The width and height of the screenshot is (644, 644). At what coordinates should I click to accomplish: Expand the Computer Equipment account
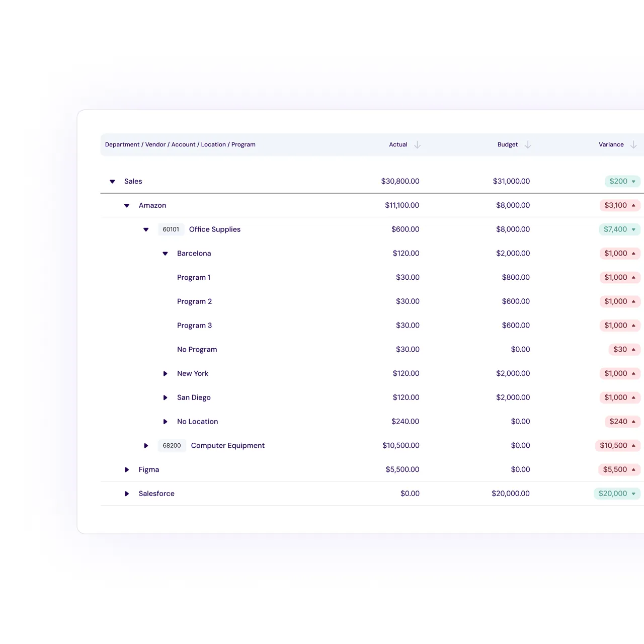[x=146, y=446]
